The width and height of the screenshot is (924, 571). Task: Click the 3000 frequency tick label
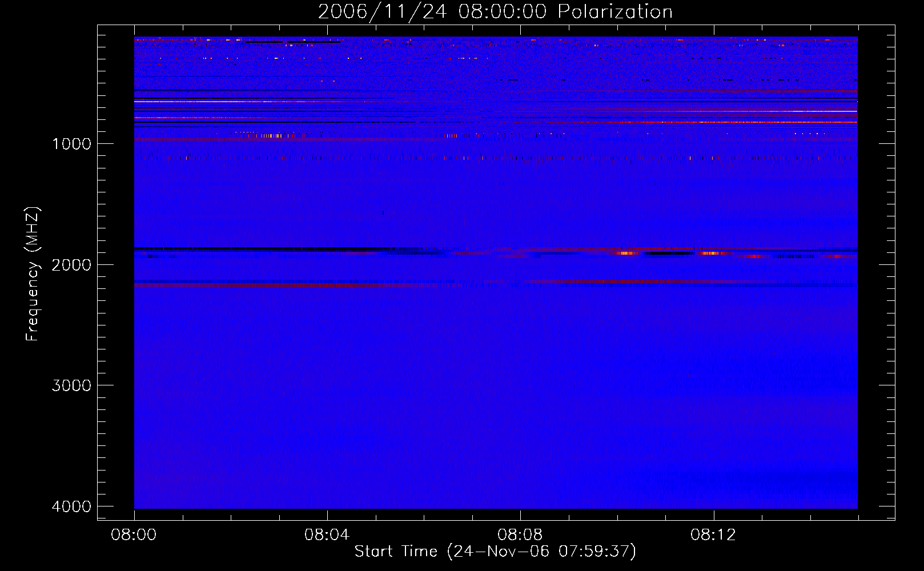71,385
